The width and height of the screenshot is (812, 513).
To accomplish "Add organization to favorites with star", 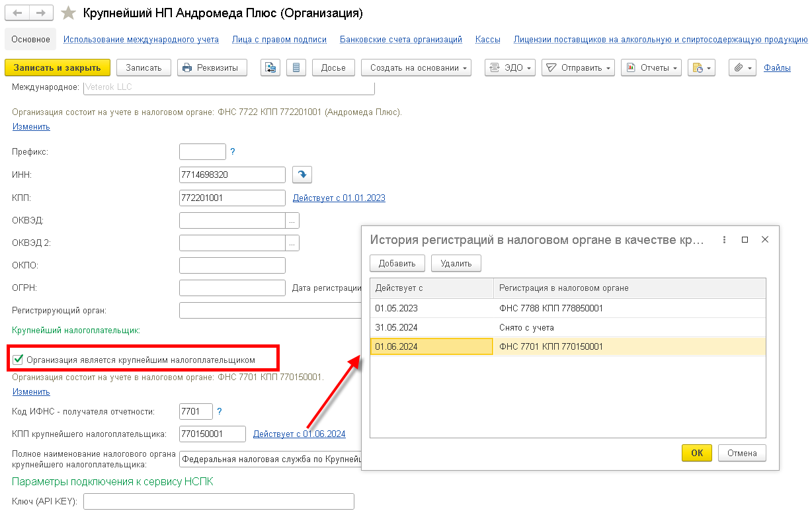I will pyautogui.click(x=67, y=13).
